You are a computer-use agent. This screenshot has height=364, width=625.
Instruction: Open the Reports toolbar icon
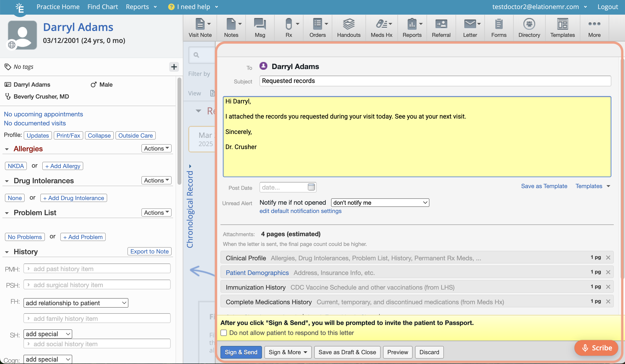point(412,28)
